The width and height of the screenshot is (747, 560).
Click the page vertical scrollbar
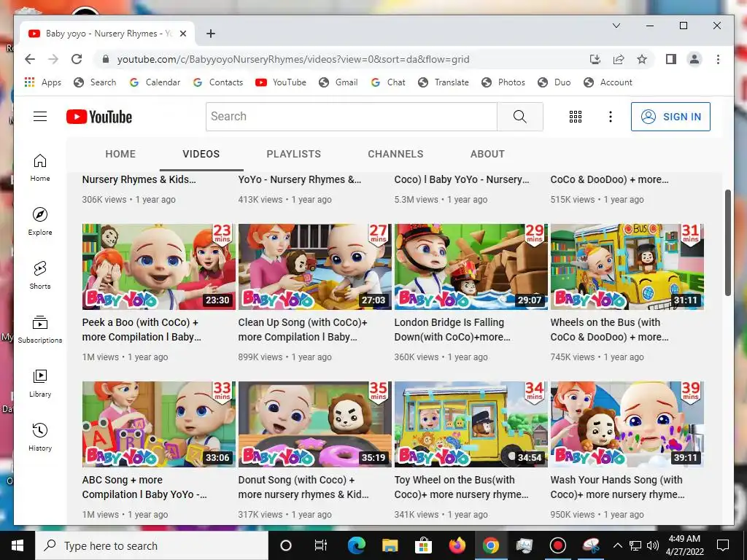[727, 242]
